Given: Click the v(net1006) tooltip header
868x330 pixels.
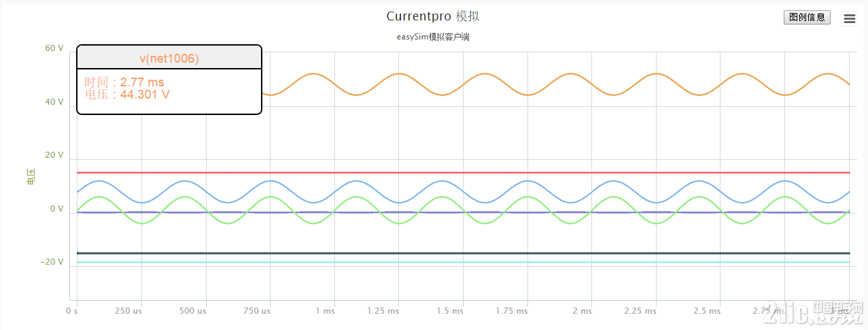Looking at the screenshot, I should [169, 59].
